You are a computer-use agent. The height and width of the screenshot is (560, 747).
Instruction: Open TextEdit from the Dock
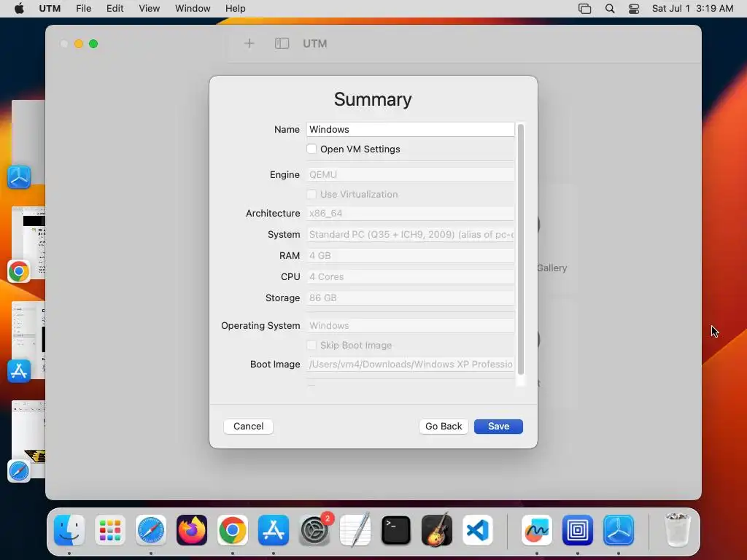point(355,530)
